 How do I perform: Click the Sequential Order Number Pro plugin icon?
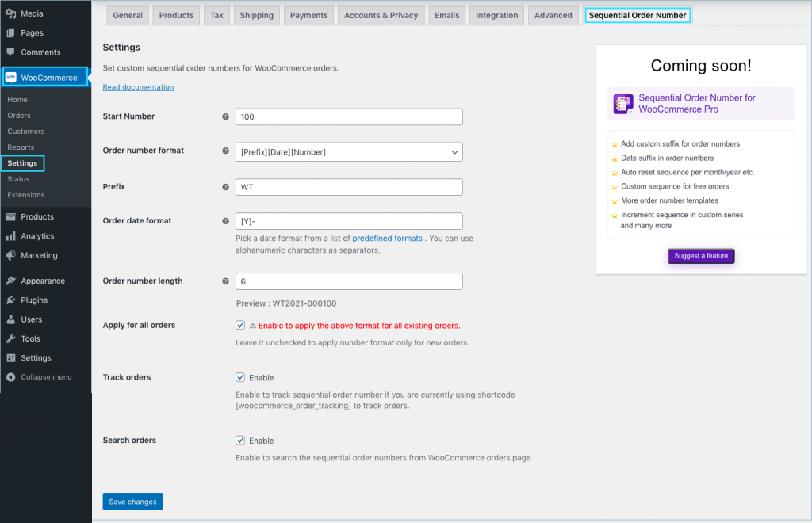click(623, 104)
